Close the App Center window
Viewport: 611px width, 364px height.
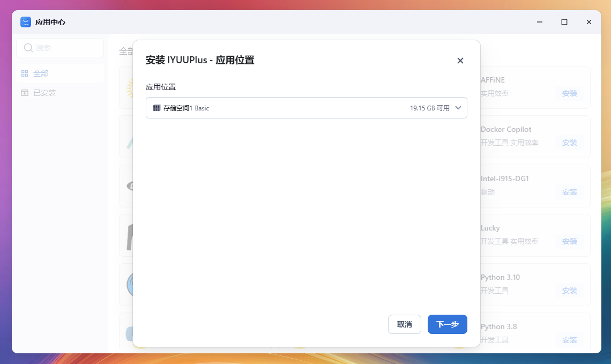589,22
